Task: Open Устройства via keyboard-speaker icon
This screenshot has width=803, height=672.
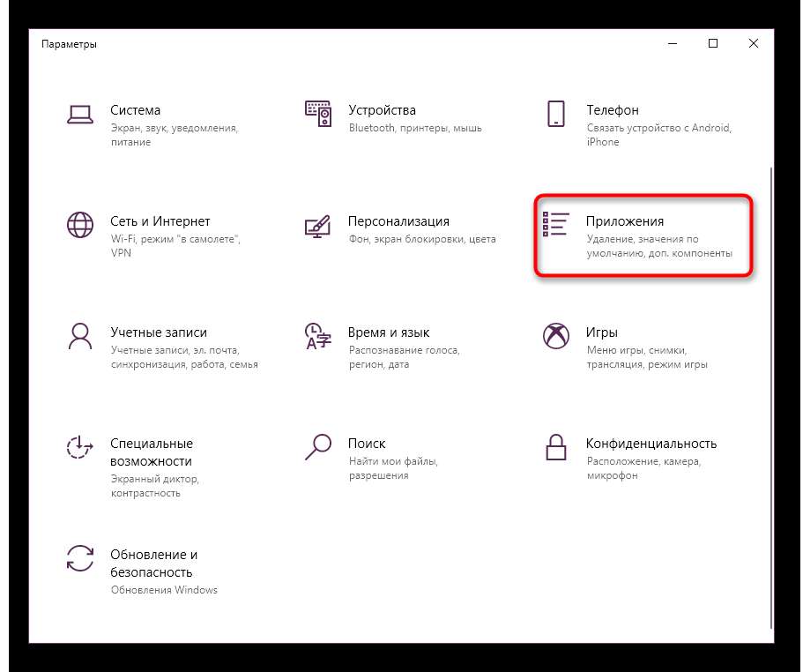Action: pos(317,114)
